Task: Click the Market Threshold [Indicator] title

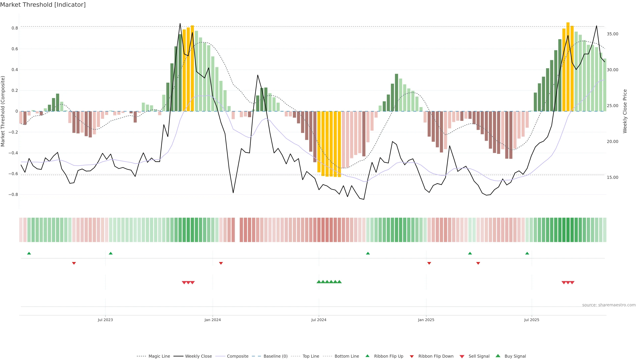Action: coord(43,5)
